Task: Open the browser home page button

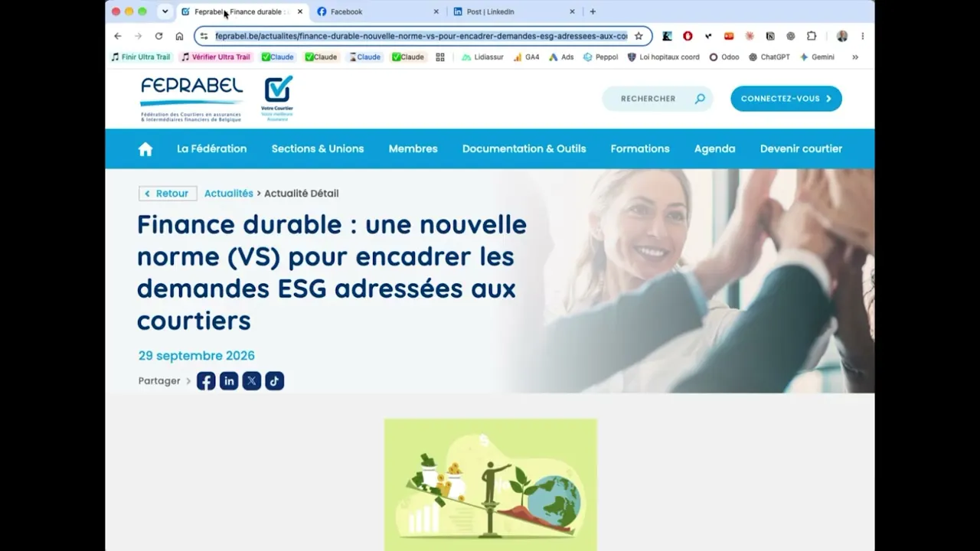Action: 179,36
